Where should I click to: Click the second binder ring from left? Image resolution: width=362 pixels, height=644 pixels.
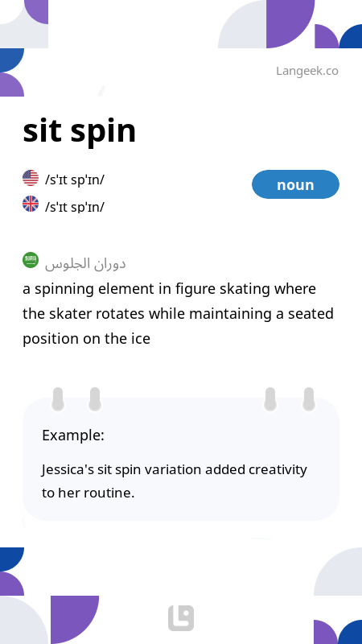pos(95,398)
